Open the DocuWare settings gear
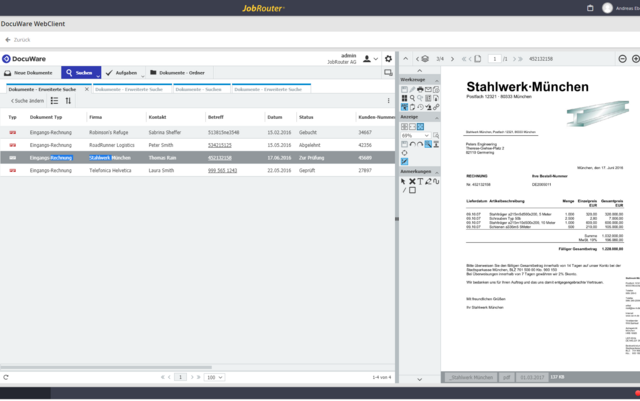 [388, 59]
